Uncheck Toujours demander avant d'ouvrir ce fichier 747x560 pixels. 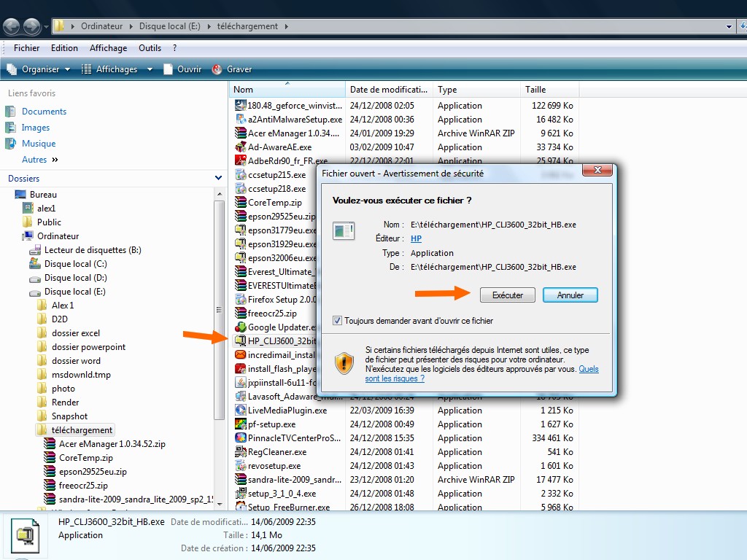click(x=337, y=320)
